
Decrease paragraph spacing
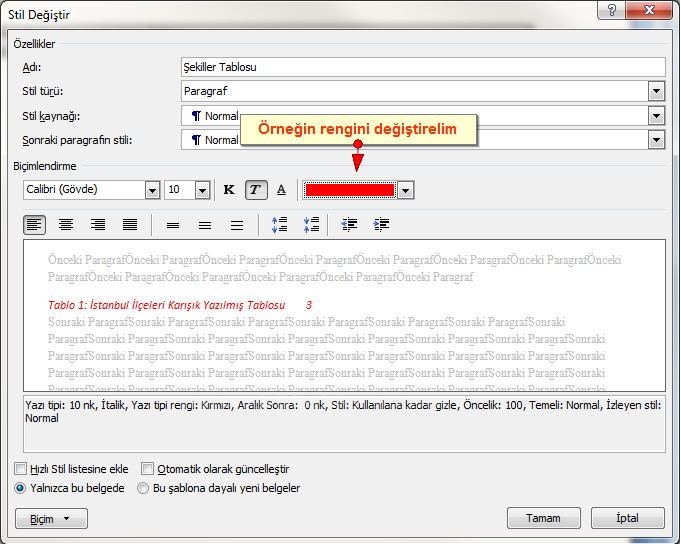(x=311, y=225)
